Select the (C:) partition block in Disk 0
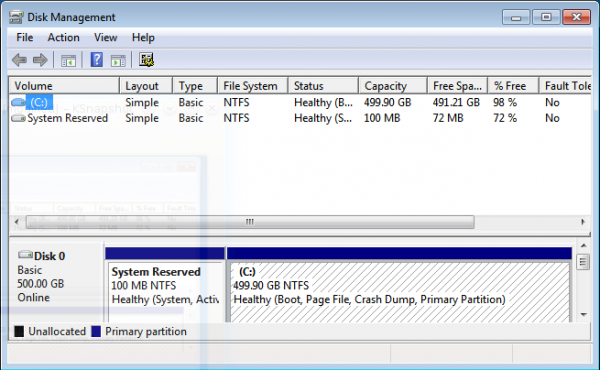 pyautogui.click(x=399, y=285)
